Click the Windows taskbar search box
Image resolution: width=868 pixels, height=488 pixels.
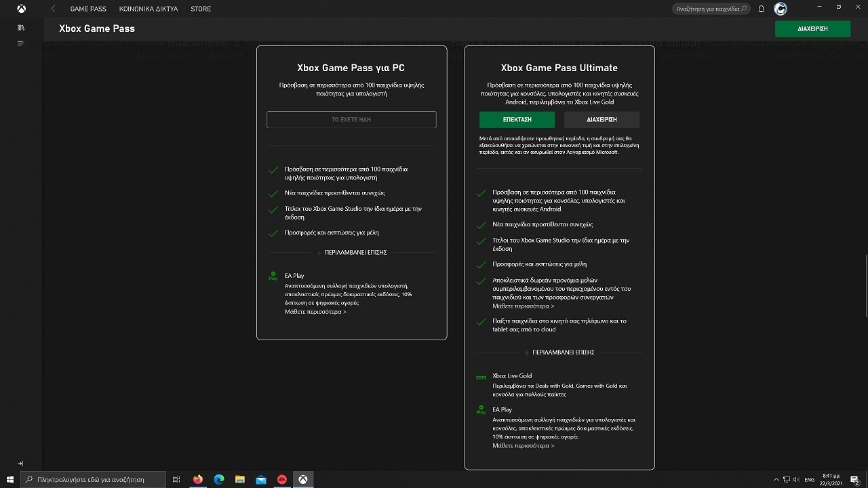[x=93, y=479]
